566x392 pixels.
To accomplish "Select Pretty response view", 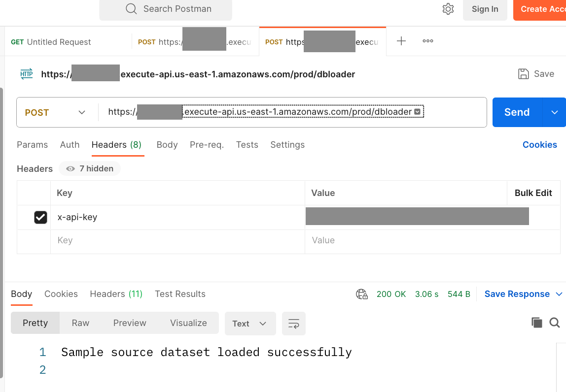I will pyautogui.click(x=35, y=323).
